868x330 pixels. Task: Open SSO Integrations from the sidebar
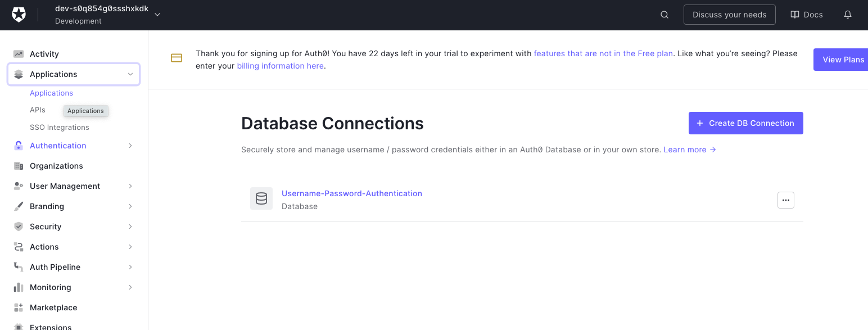click(x=59, y=127)
